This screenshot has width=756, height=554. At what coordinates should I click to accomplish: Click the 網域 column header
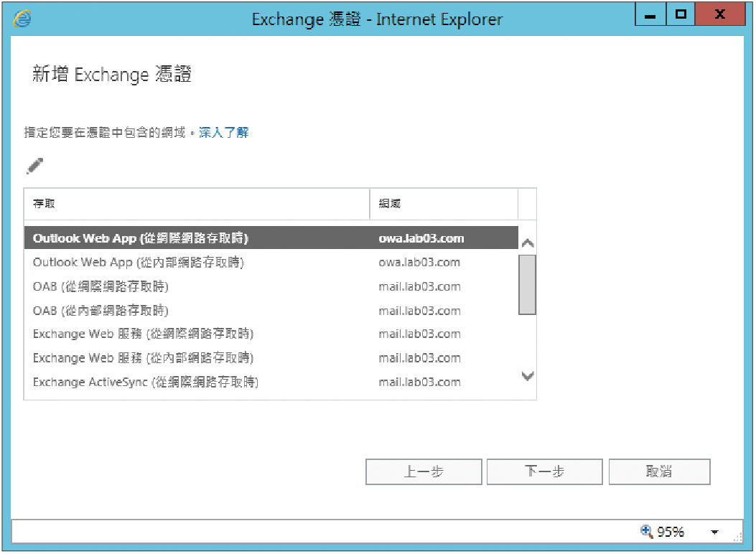pyautogui.click(x=444, y=204)
